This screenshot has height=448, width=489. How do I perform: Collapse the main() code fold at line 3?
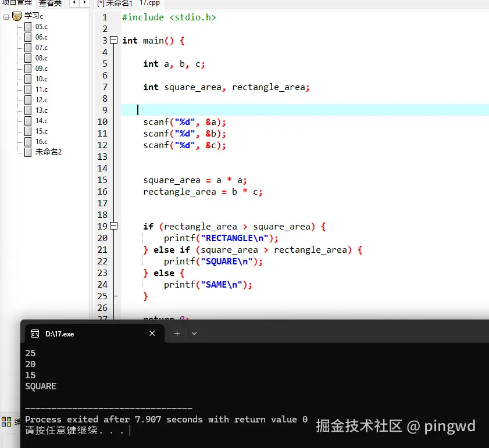(114, 40)
